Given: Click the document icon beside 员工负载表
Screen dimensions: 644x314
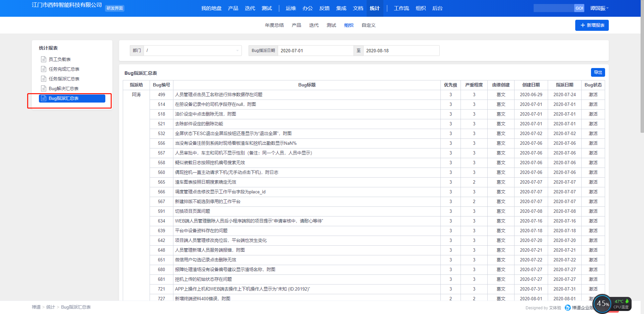Looking at the screenshot, I should click(43, 59).
